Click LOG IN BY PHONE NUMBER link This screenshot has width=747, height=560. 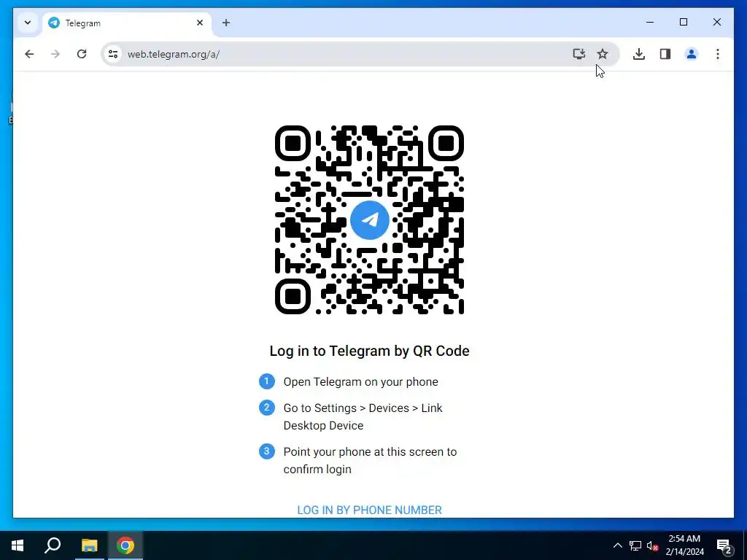(369, 510)
